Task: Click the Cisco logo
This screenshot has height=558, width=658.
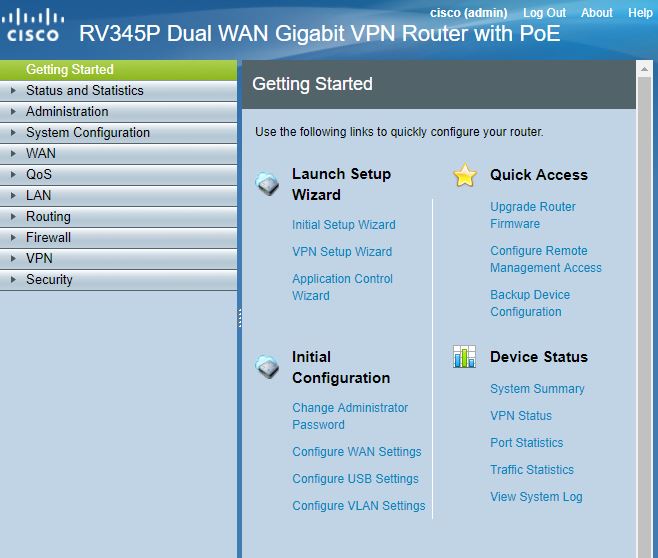Action: pyautogui.click(x=32, y=26)
